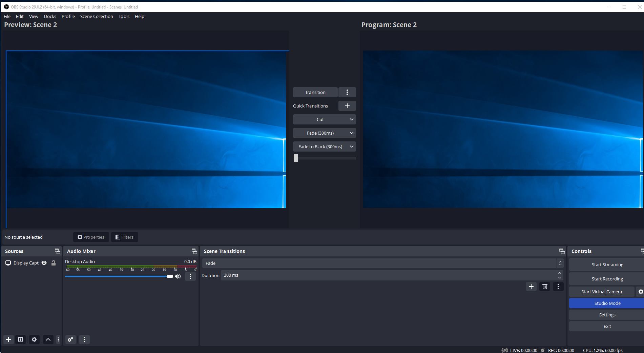
Task: Lock the Display Capture source
Action: [x=54, y=263]
